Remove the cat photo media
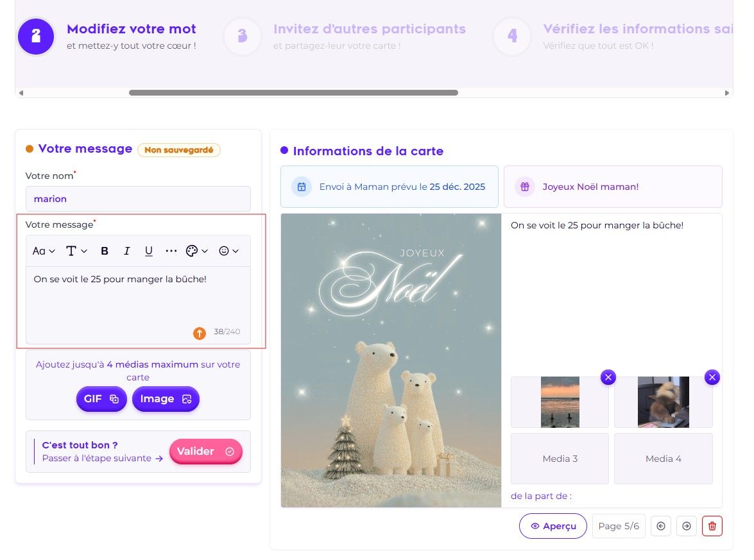The height and width of the screenshot is (560, 754). coord(712,377)
